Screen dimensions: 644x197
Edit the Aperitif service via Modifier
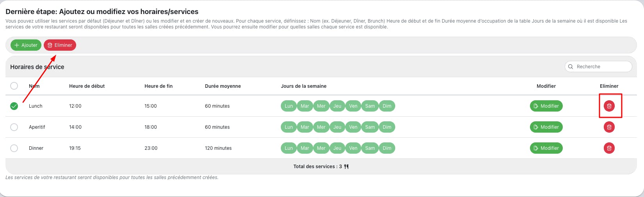tap(546, 127)
